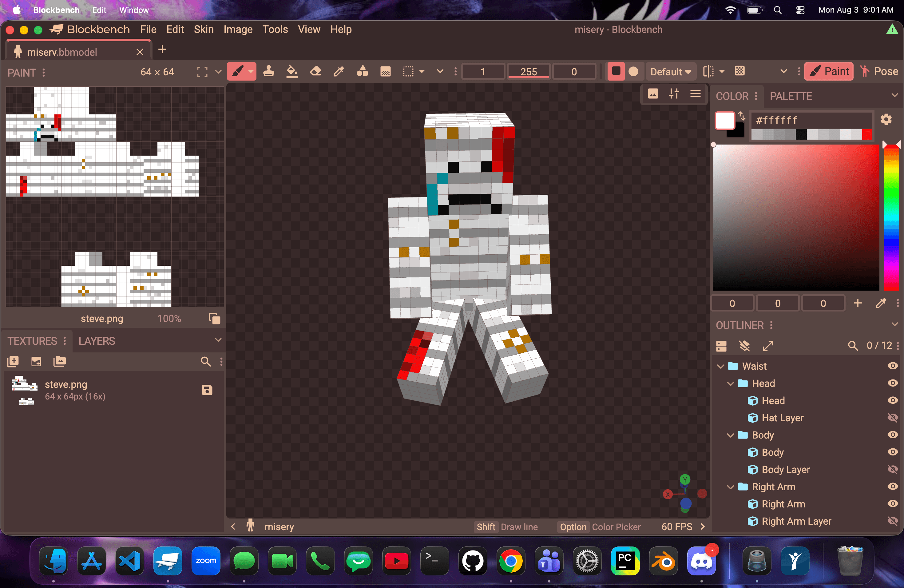Open the brush tool dropdown arrow
Viewport: 904px width, 588px height.
pyautogui.click(x=251, y=71)
